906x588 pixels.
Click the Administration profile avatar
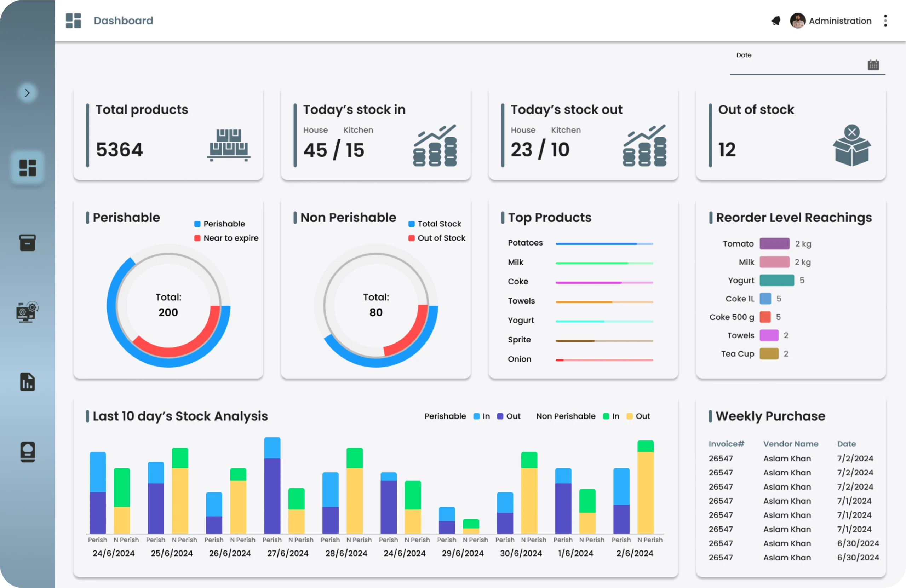pyautogui.click(x=797, y=21)
